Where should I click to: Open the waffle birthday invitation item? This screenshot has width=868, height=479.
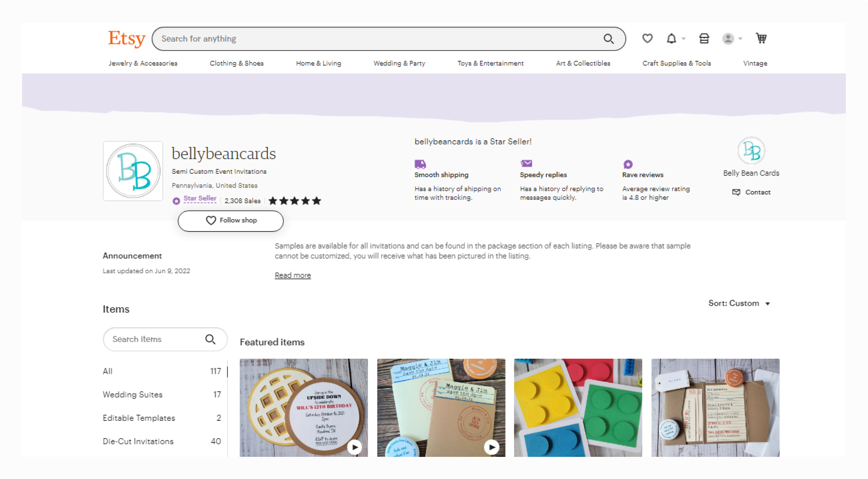click(304, 407)
